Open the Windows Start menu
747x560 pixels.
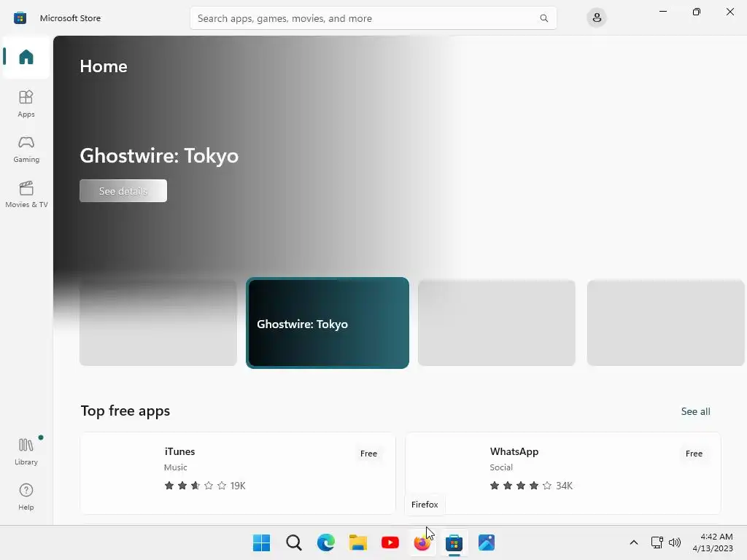(262, 542)
